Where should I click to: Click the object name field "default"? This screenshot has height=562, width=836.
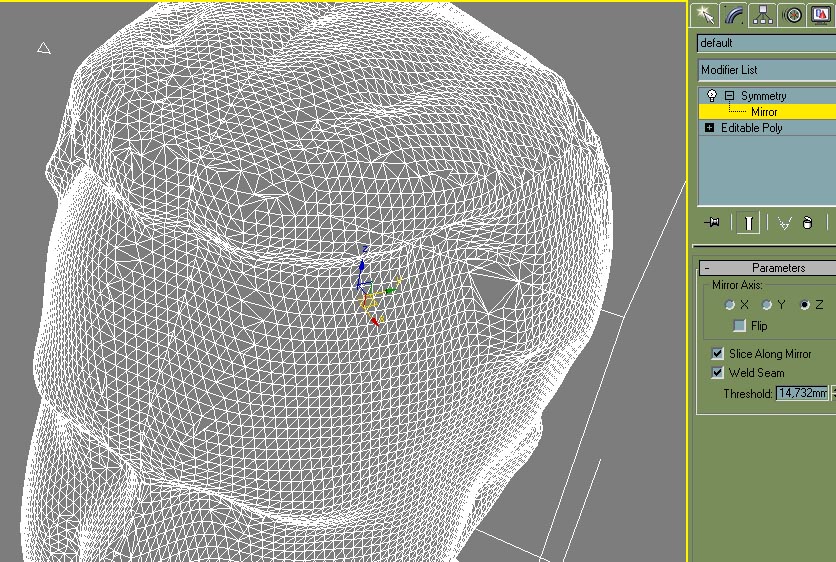pos(766,43)
